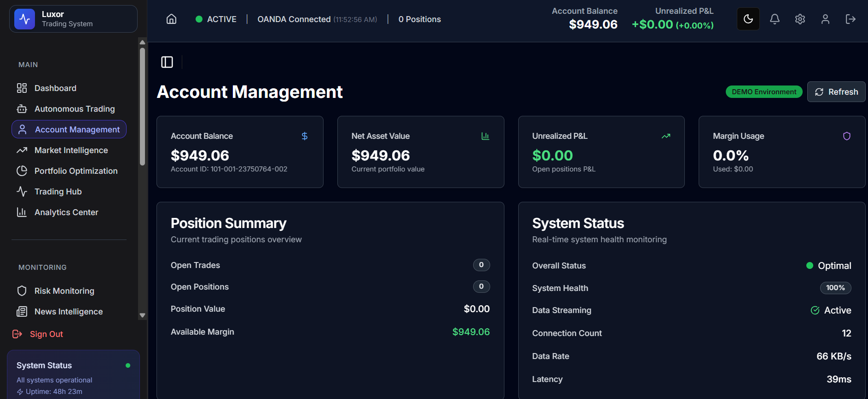The height and width of the screenshot is (399, 868).
Task: Click the shield icon on Margin Usage card
Action: (x=846, y=136)
